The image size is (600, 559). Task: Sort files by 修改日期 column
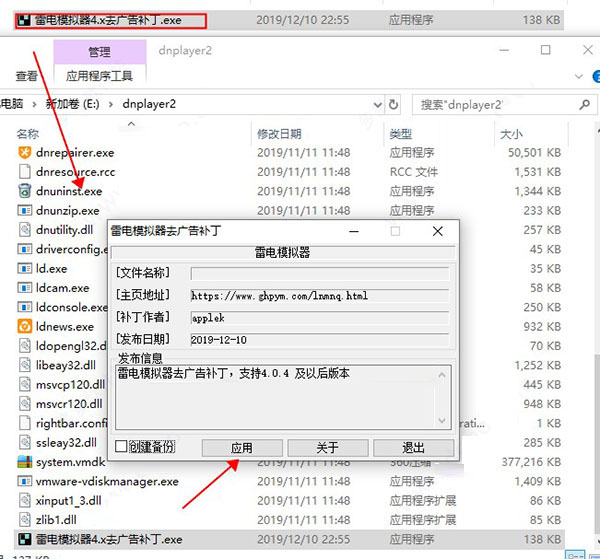279,134
